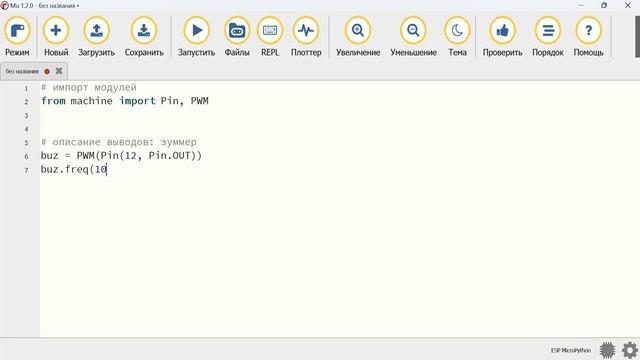Click the зуммер comment on line 5

pos(119,142)
